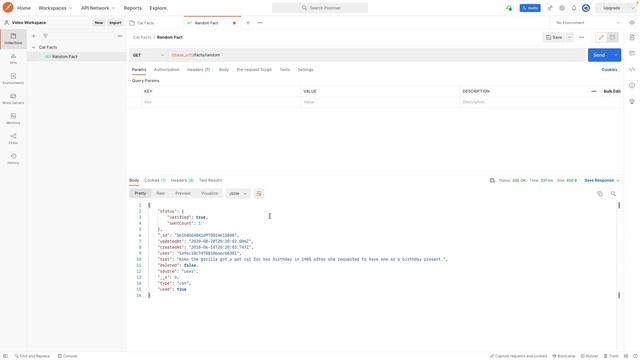Screen dimensions: 640x360
Task: Click the Save button
Action: [554, 37]
